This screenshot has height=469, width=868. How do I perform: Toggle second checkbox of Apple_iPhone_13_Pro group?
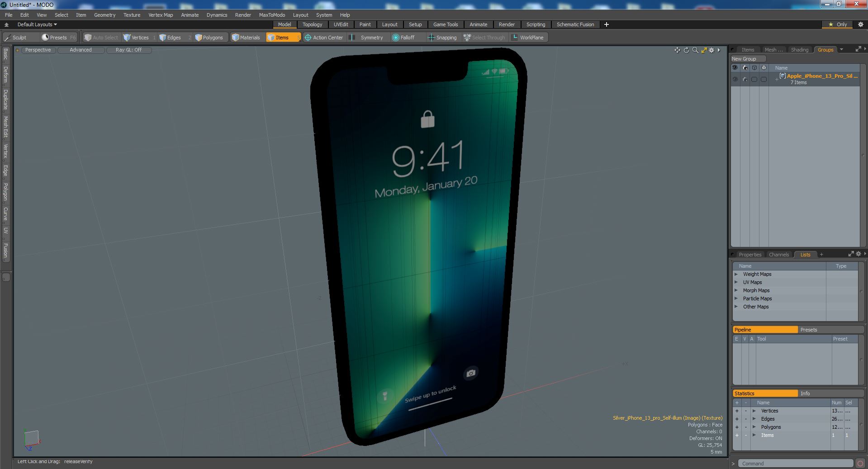(764, 79)
